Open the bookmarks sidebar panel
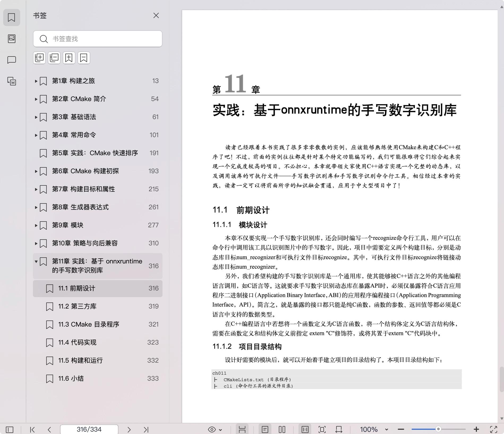 (11, 18)
